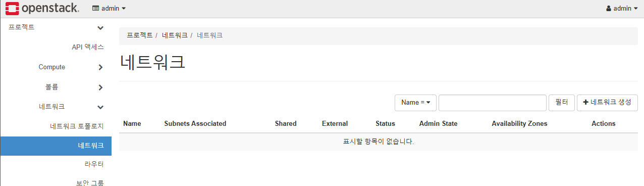The width and height of the screenshot is (644, 186).
Task: Open the Name = filter dropdown
Action: (415, 102)
